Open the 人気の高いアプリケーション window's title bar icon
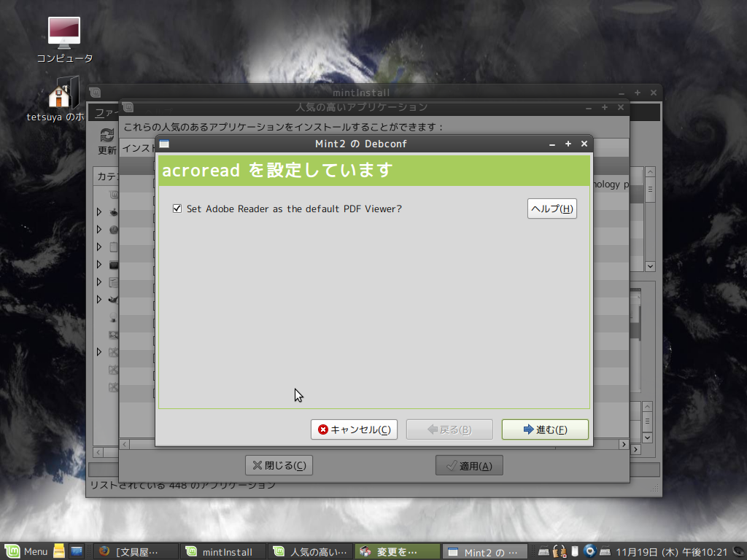The height and width of the screenshot is (560, 747). 128,107
